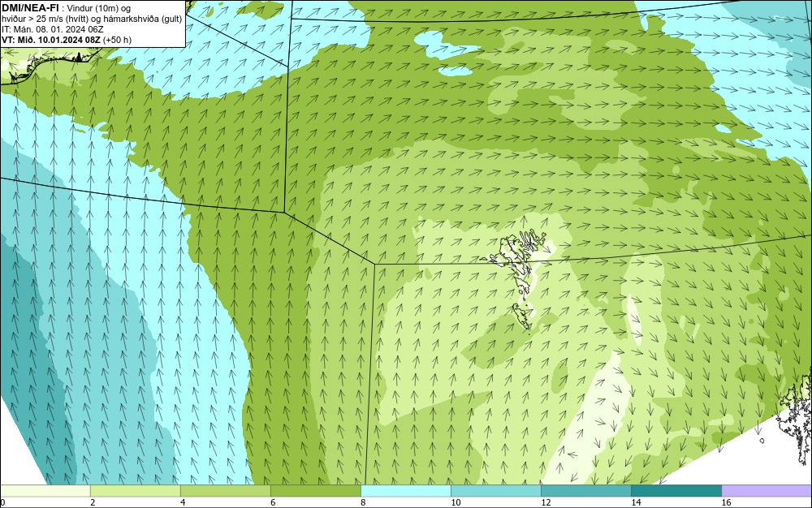Viewport: 812px width, 508px height.
Task: Click the 14–16 m/s dark teal legend swatch
Action: point(676,491)
